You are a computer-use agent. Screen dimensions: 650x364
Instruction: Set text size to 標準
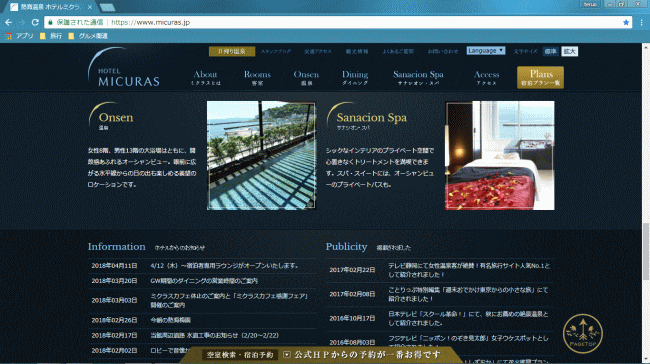point(551,51)
